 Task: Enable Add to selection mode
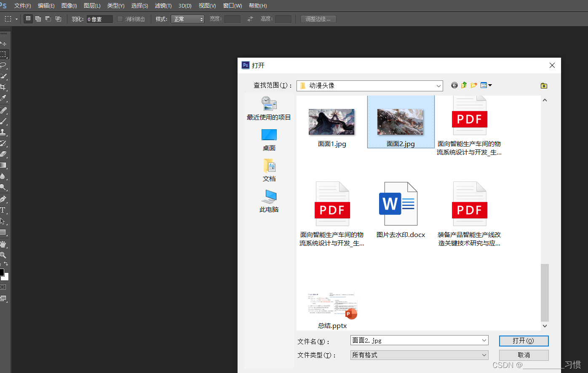point(38,19)
